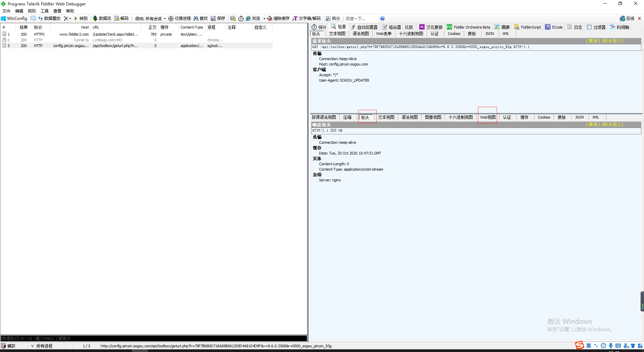Click the 数据流 stream button
Image resolution: width=644 pixels, height=352 pixels.
coord(102,18)
